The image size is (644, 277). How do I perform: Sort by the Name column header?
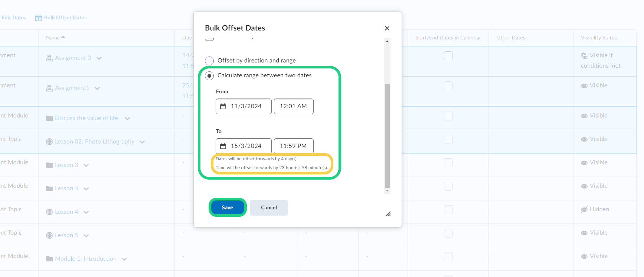(x=53, y=38)
